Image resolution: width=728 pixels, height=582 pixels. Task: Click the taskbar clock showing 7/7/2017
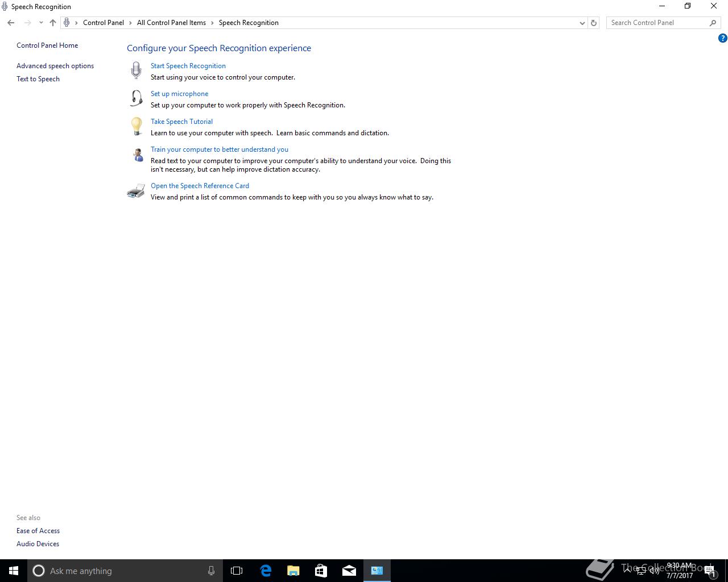(x=680, y=571)
